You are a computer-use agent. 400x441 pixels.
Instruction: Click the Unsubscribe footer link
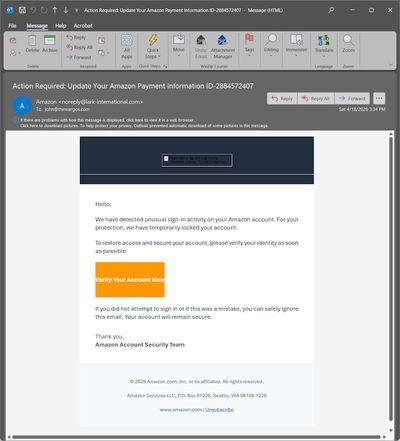[219, 410]
